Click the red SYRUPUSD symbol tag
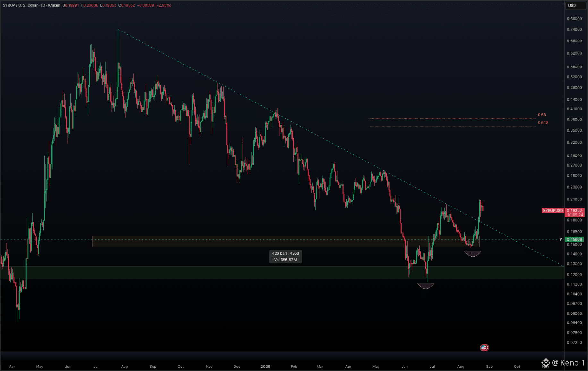 (x=553, y=211)
